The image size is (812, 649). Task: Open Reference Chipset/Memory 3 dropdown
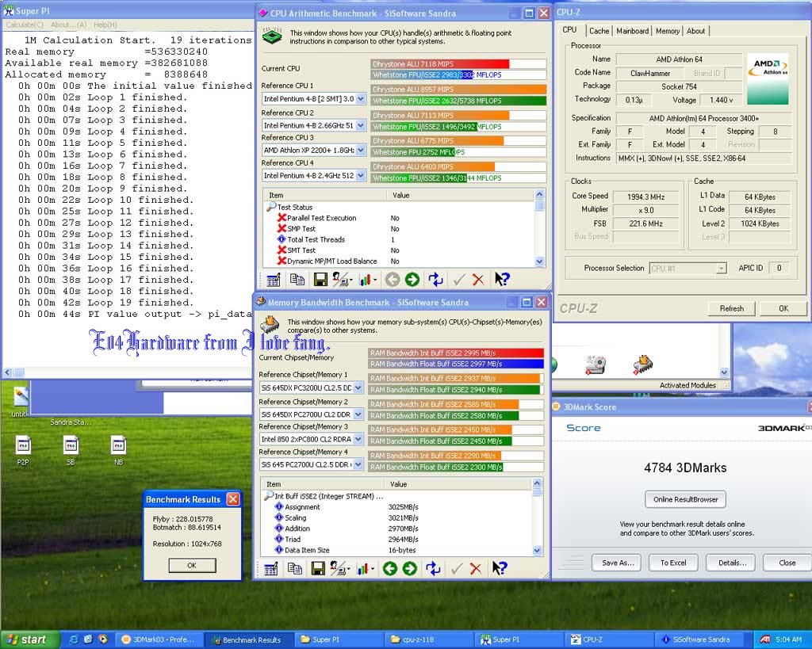pyautogui.click(x=358, y=439)
